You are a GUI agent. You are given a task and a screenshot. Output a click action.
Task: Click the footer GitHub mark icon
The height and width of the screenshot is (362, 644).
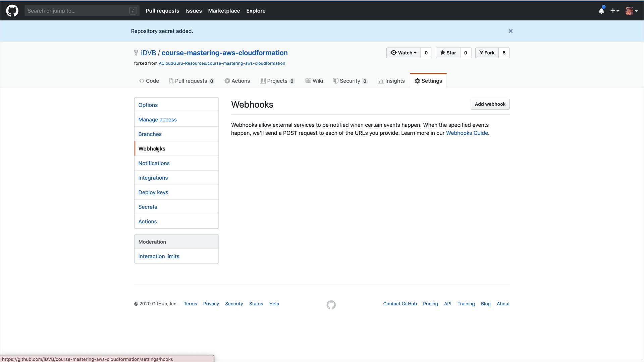pos(331,305)
